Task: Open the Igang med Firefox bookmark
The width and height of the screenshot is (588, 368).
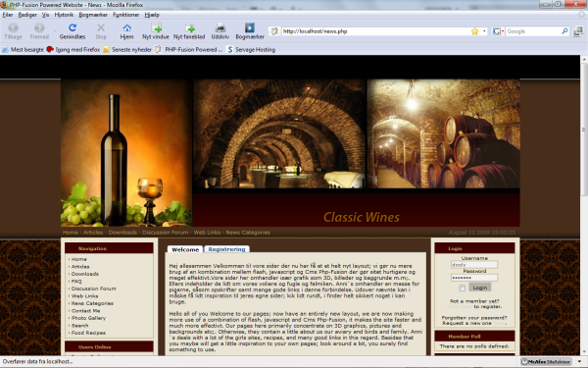Action: (x=73, y=50)
